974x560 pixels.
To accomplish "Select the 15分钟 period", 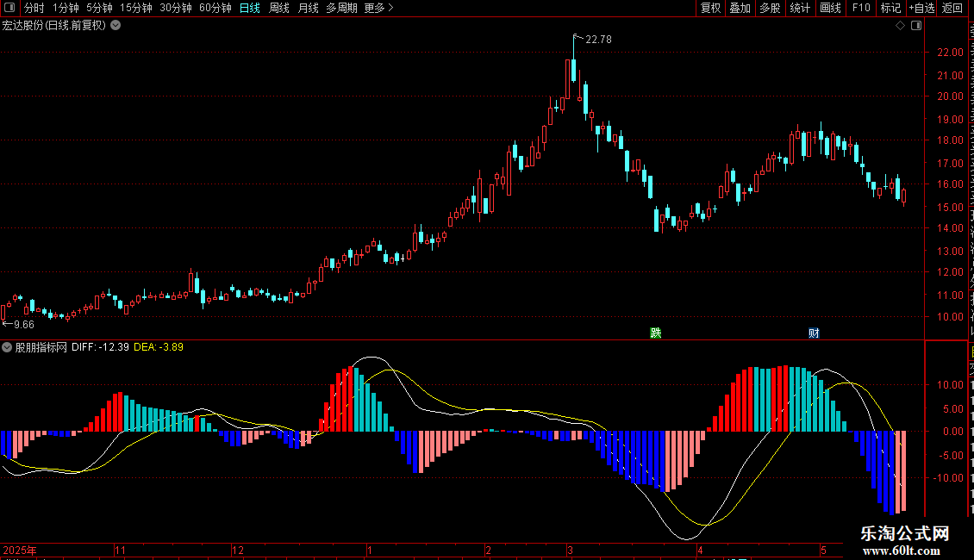I will coord(136,8).
